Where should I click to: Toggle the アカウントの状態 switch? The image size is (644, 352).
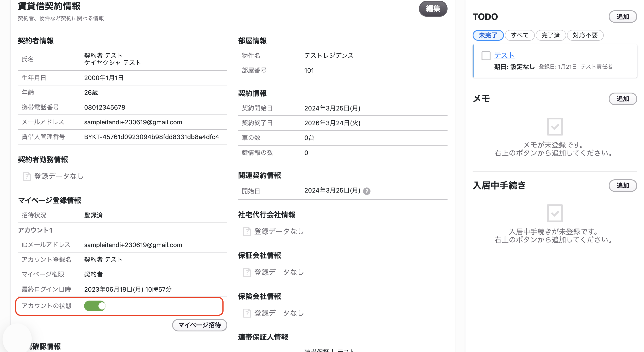click(x=95, y=306)
